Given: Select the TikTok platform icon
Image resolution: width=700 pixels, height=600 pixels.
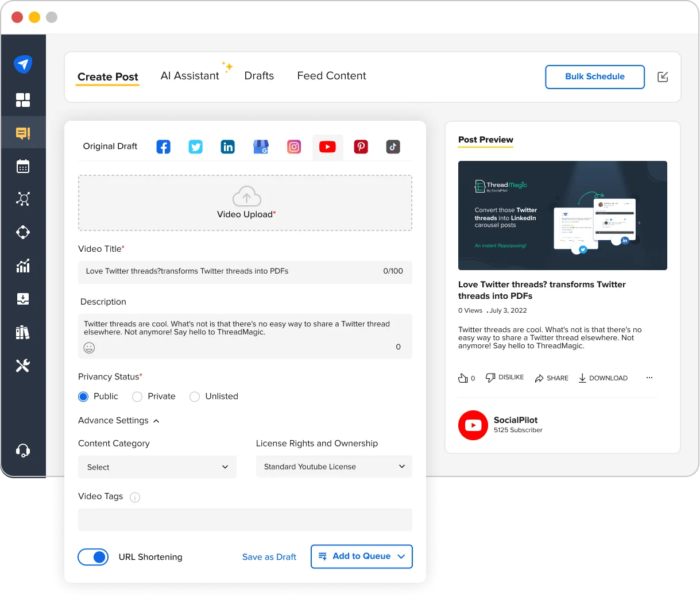Looking at the screenshot, I should click(393, 147).
